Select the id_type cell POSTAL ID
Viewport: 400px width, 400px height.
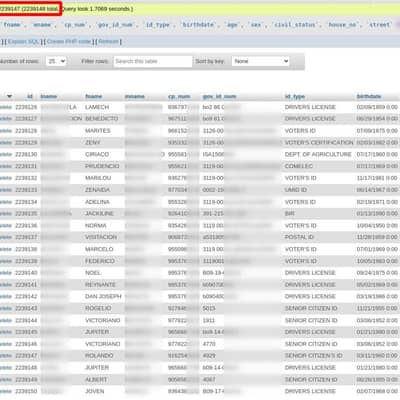tap(299, 237)
